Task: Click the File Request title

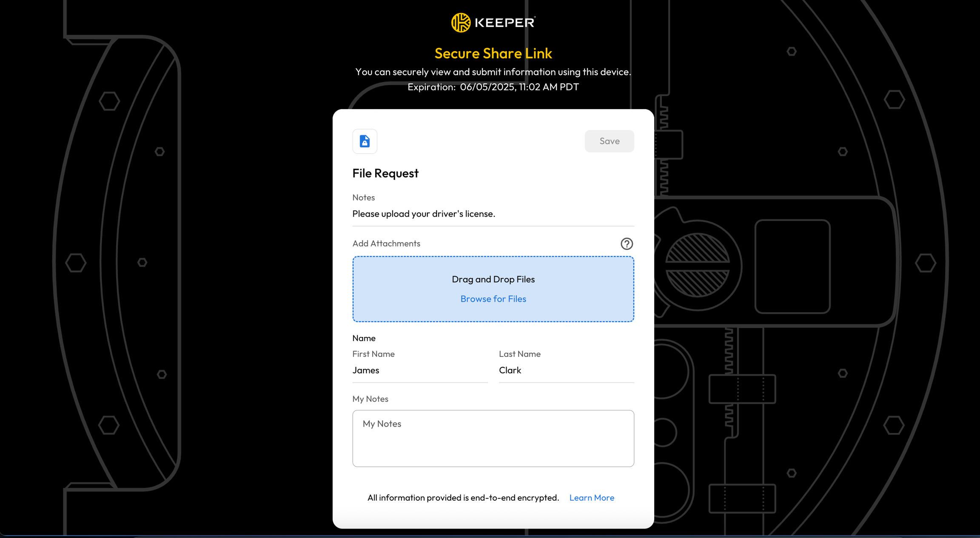Action: pyautogui.click(x=385, y=173)
